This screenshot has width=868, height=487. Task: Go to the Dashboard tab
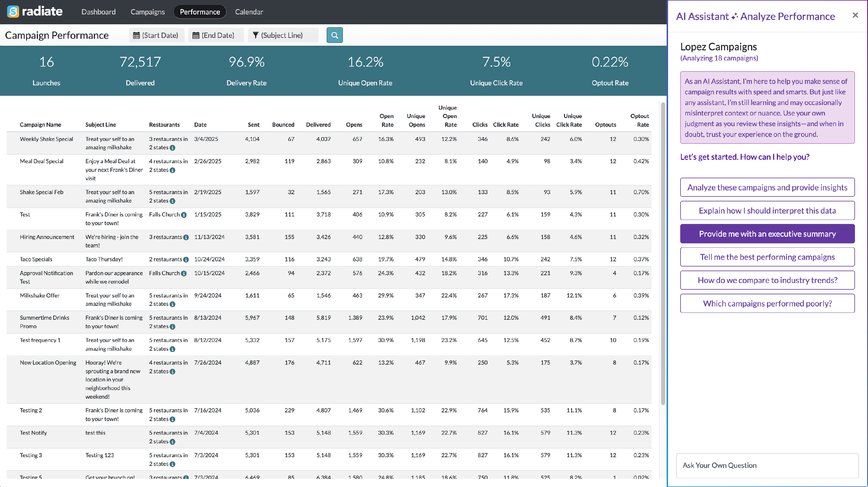[x=98, y=12]
